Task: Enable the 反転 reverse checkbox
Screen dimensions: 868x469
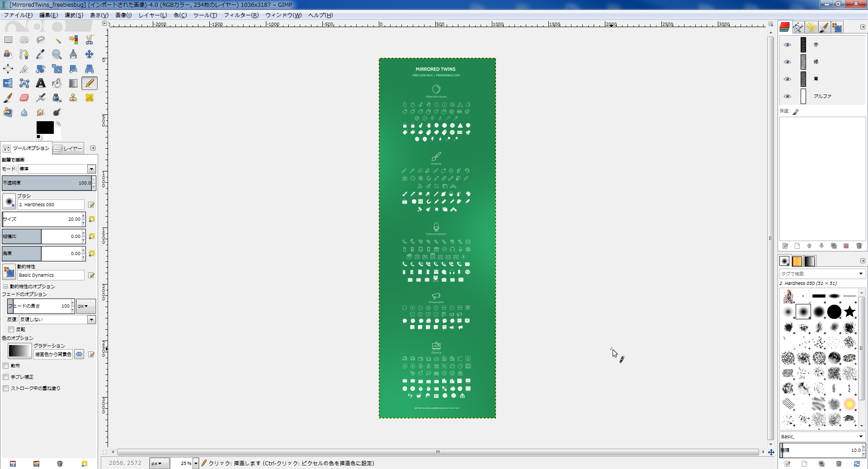Action: pyautogui.click(x=11, y=329)
